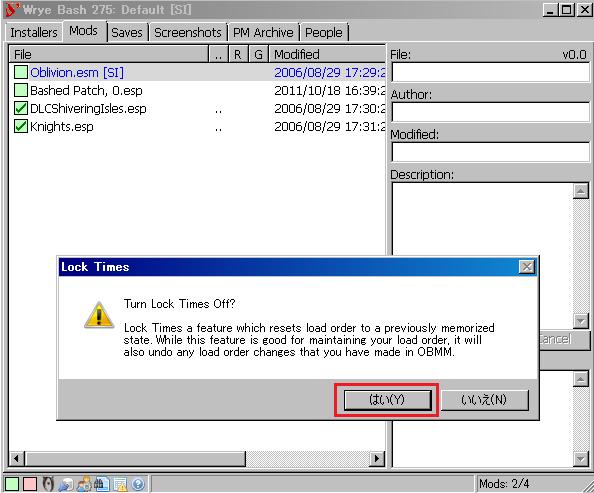Open the Doc Browser binoculars icon
594x493 pixels.
[102, 484]
